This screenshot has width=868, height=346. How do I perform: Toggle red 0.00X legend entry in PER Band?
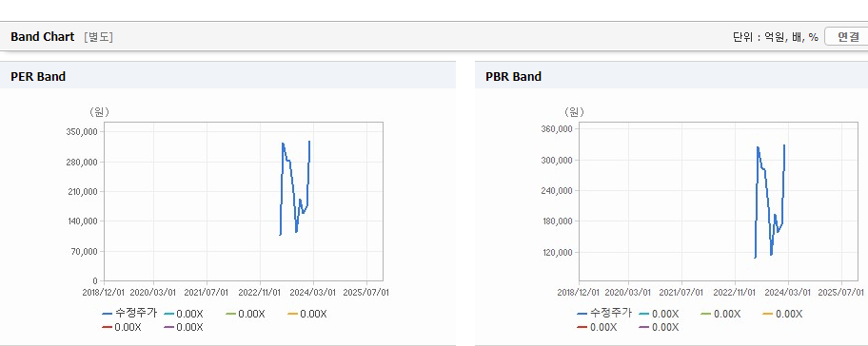tap(122, 327)
